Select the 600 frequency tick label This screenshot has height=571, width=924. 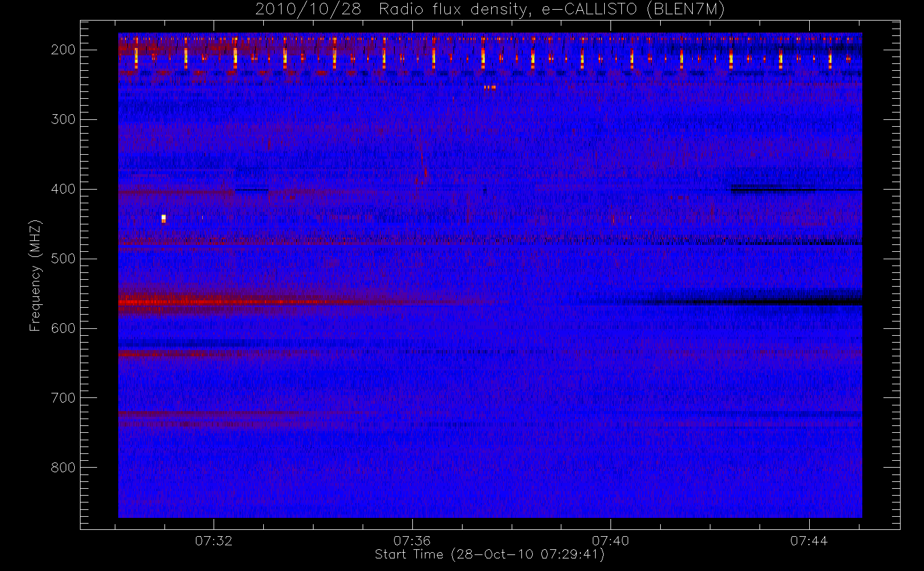pyautogui.click(x=63, y=328)
